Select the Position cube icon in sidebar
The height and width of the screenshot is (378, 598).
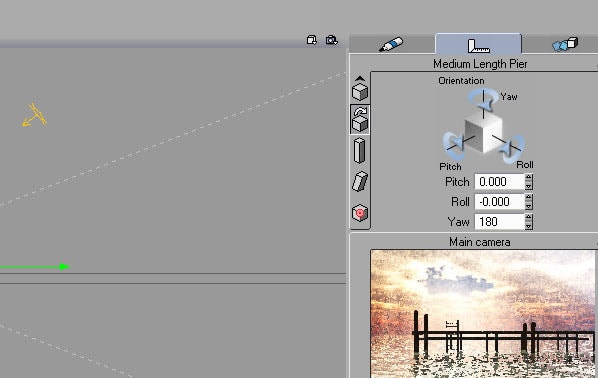tap(360, 92)
